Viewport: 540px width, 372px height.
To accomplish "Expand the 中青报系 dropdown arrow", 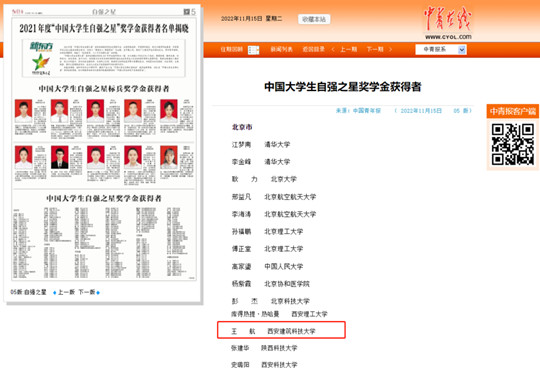I will pyautogui.click(x=462, y=50).
